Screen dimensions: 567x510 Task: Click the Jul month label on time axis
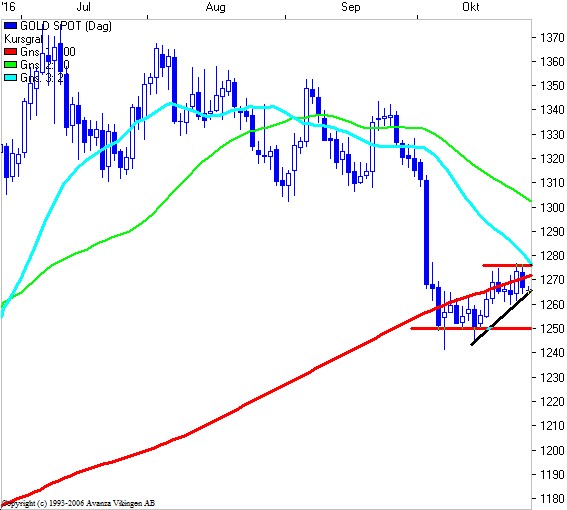tap(84, 7)
